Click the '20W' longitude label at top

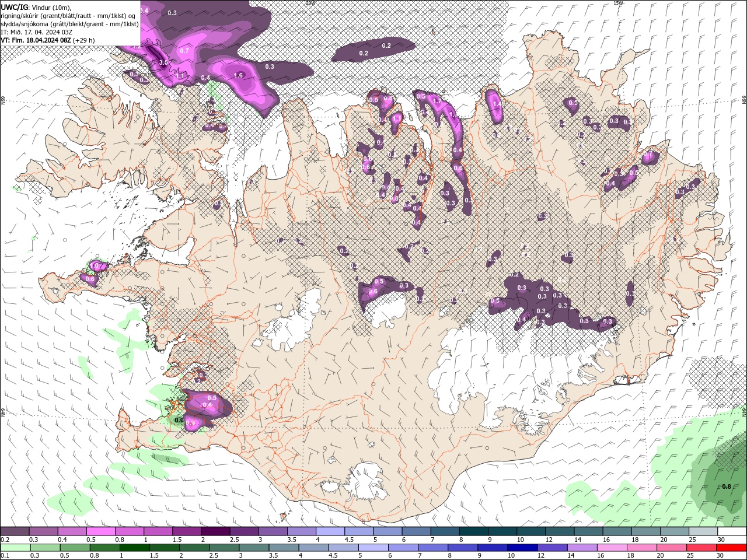pyautogui.click(x=309, y=2)
